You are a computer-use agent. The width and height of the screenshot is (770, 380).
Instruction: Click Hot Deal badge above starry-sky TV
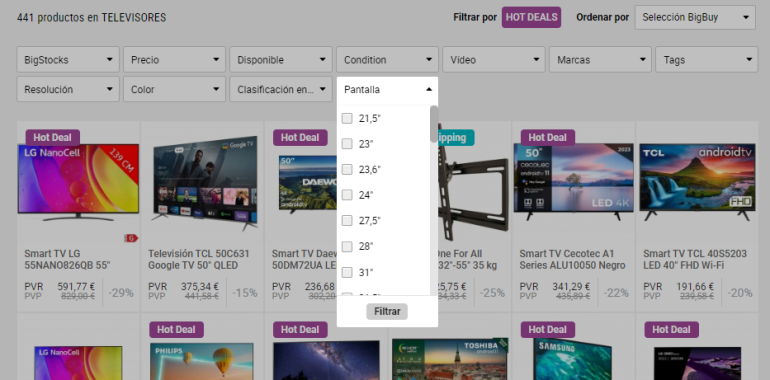click(300, 329)
